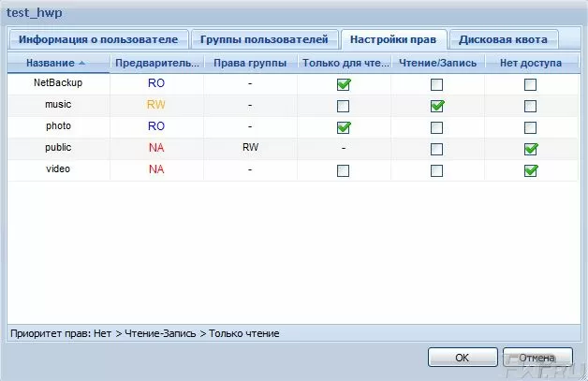Image resolution: width=588 pixels, height=381 pixels.
Task: Confirm changes with the OK button
Action: click(x=462, y=357)
